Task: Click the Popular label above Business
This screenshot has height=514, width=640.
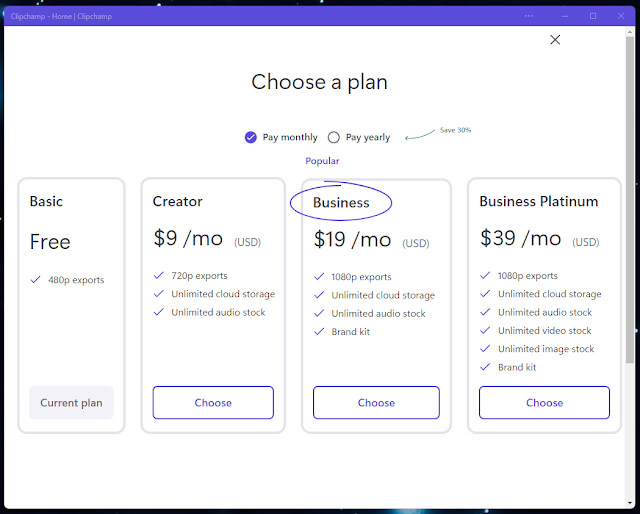Action: 322,161
